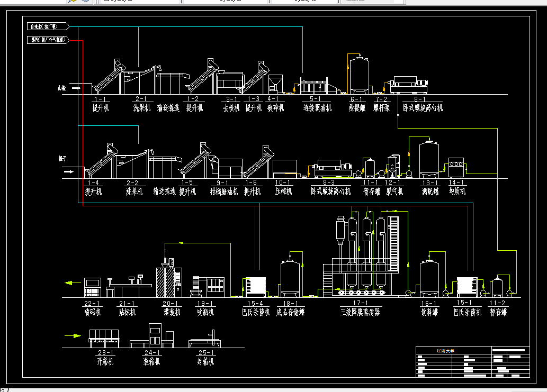Image resolution: width=547 pixels, height=392 pixels.
Task: Select the 13-1 blending tank drawing
Action: 429,159
